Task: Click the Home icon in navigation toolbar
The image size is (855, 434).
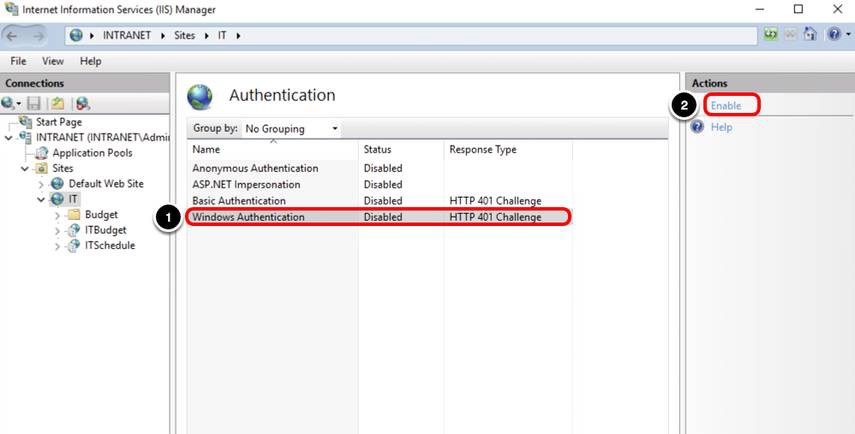Action: [x=810, y=36]
